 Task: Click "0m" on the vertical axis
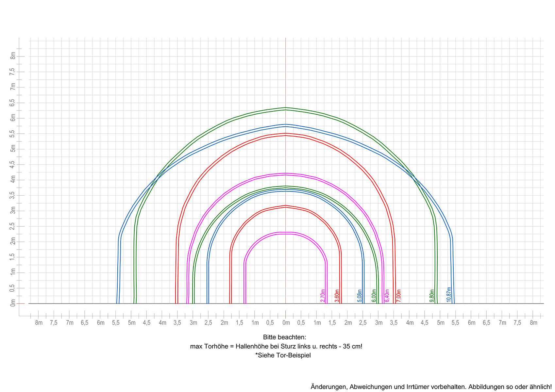coord(13,303)
